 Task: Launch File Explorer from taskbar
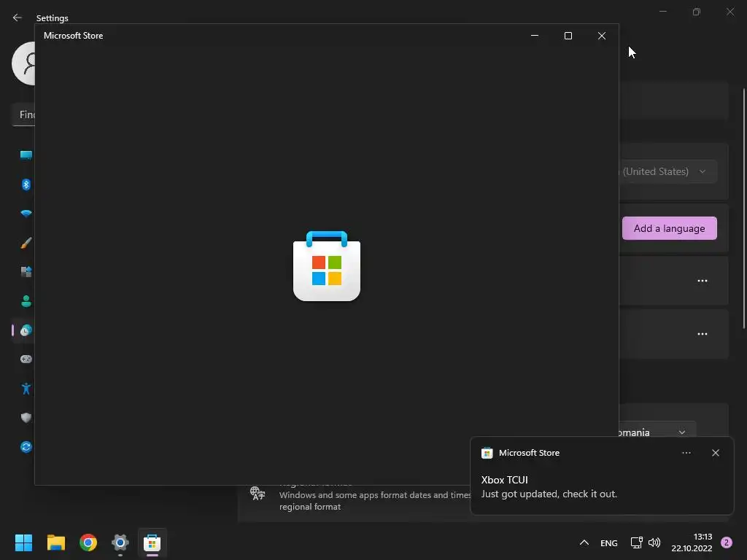tap(55, 542)
